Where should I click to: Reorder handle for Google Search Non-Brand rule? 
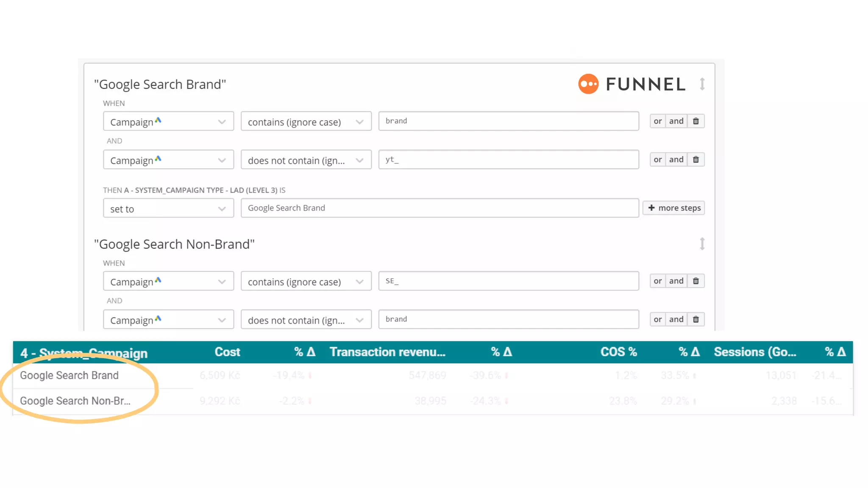pos(702,244)
